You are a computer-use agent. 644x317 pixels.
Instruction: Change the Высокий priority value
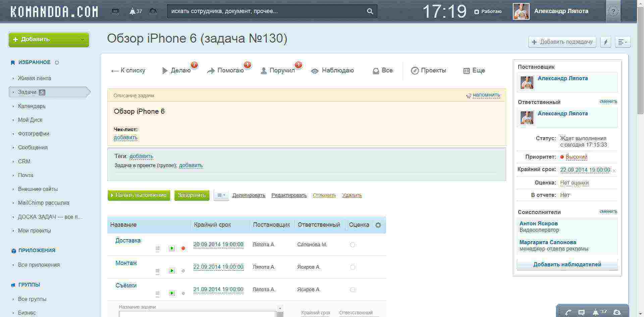point(576,157)
